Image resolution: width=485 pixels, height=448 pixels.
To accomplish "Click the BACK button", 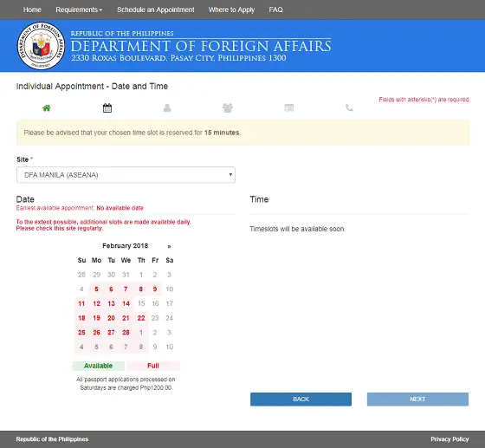I will point(301,399).
